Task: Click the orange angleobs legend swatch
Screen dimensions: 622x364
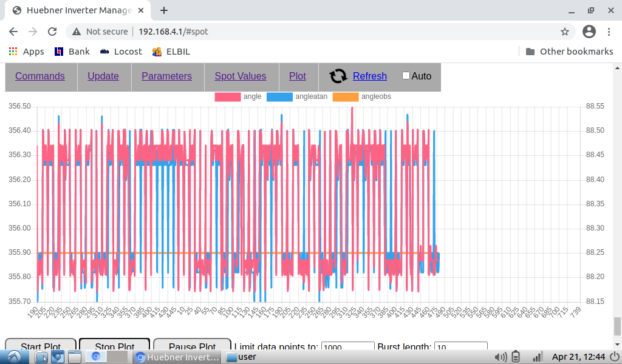Action: pos(346,96)
